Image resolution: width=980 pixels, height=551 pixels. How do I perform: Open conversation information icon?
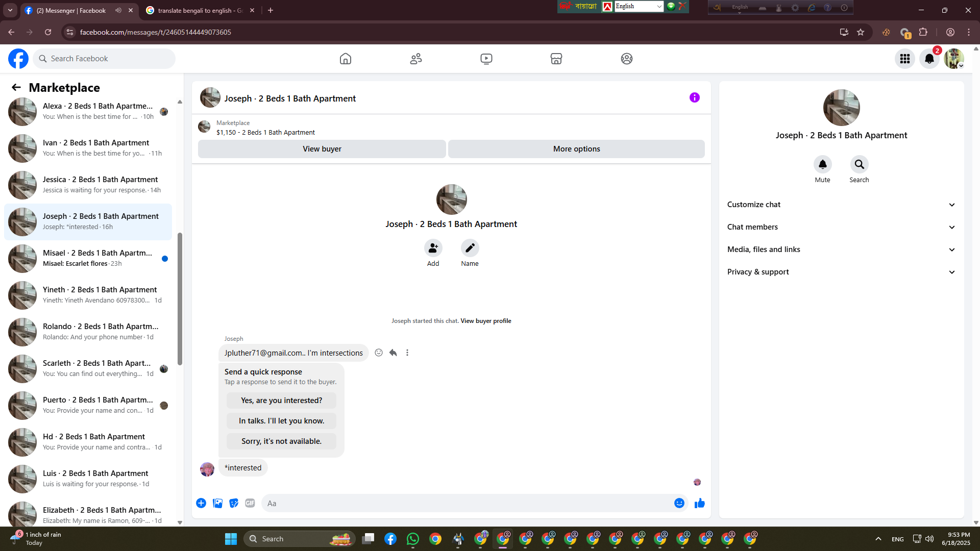tap(695, 97)
